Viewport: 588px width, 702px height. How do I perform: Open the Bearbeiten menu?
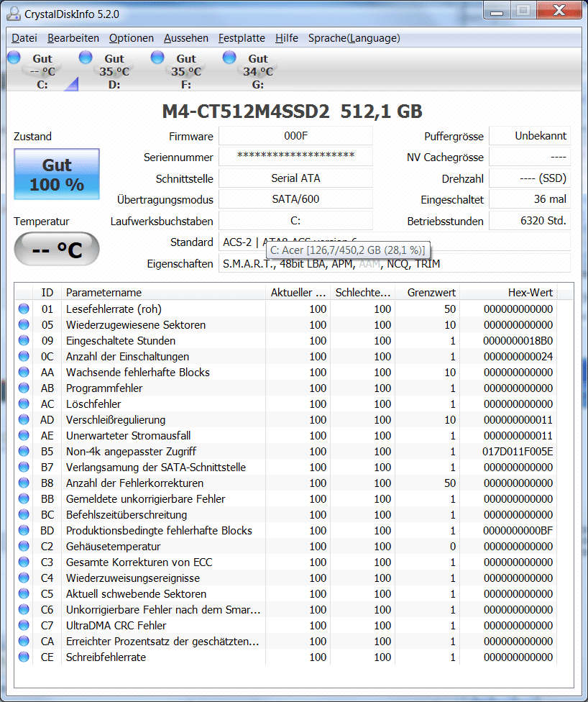pos(73,38)
